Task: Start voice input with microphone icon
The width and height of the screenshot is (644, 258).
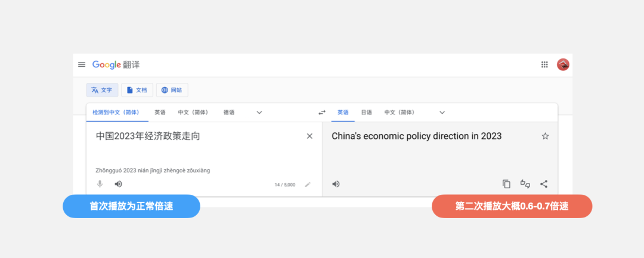Action: 100,184
